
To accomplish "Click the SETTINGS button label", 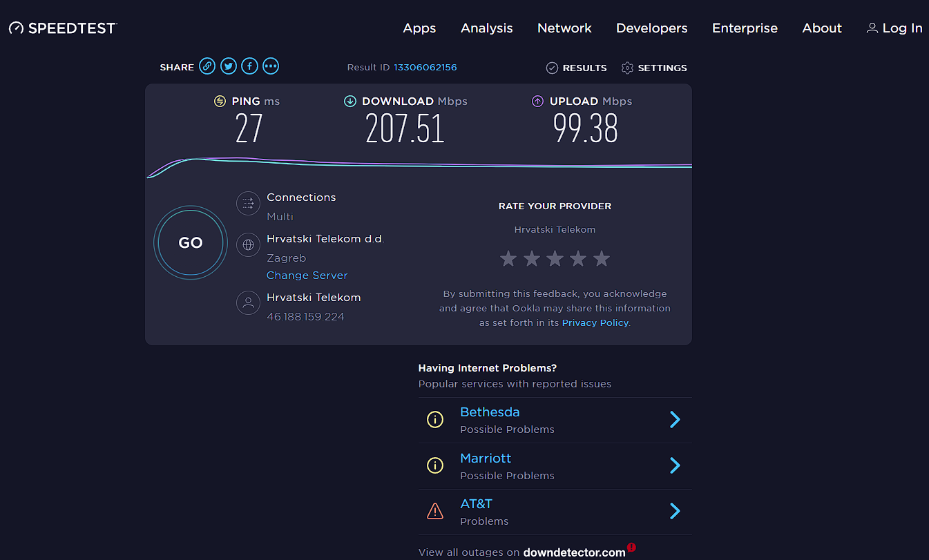I will (662, 68).
